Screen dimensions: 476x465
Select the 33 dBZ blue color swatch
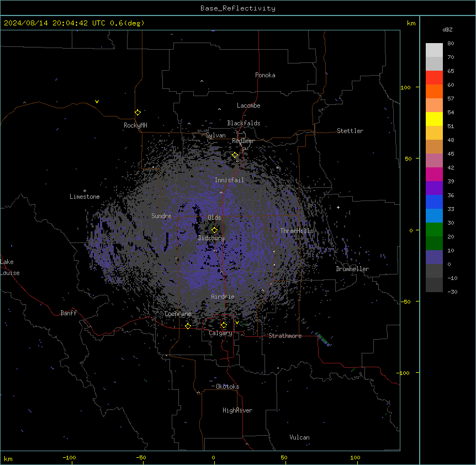tap(434, 215)
